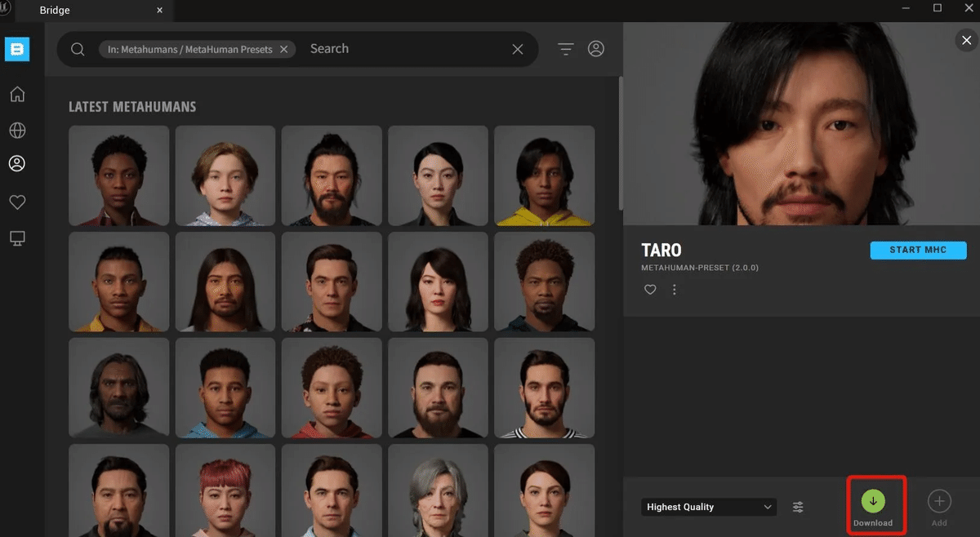Image resolution: width=980 pixels, height=537 pixels.
Task: Select the long-haired bearded man in second row
Action: click(225, 282)
